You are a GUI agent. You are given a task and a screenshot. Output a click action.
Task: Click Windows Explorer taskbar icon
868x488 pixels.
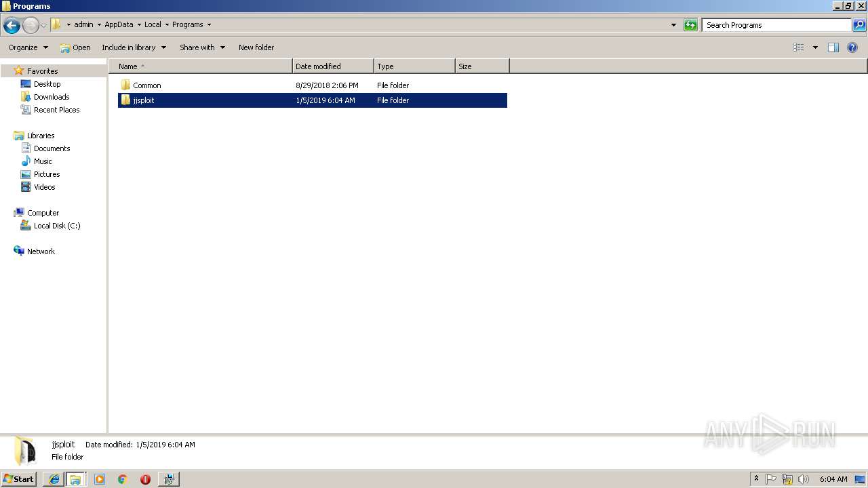[x=75, y=479]
